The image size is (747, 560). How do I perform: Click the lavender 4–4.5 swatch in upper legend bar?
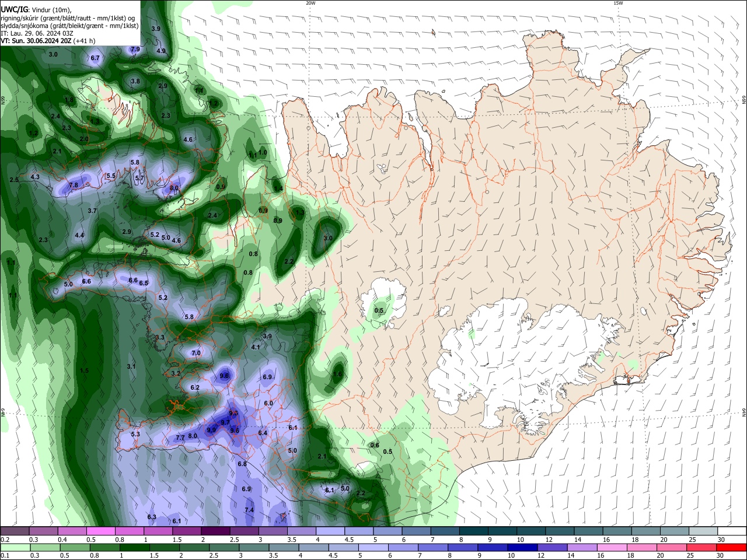coord(330,531)
